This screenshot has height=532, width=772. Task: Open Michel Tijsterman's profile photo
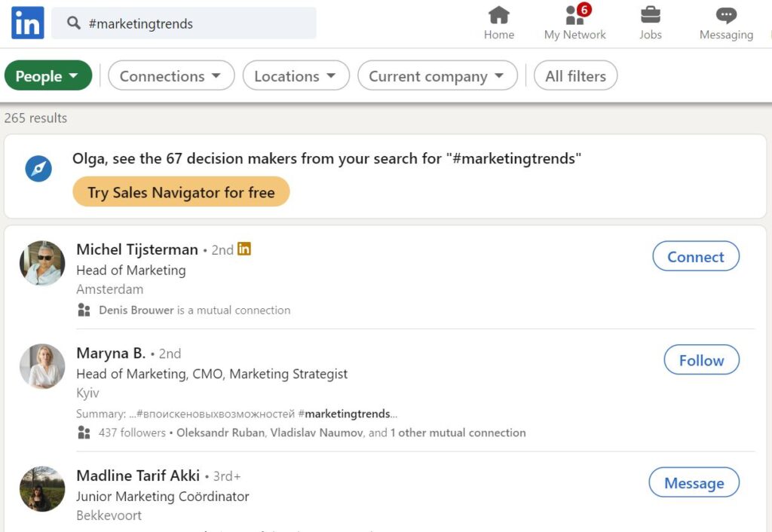pyautogui.click(x=42, y=263)
